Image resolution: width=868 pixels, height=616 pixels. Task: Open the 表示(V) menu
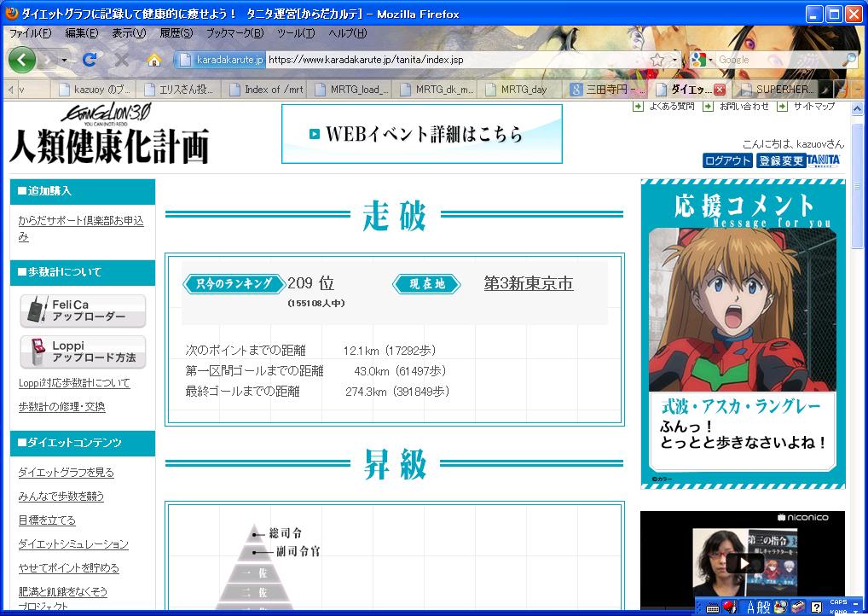[129, 33]
